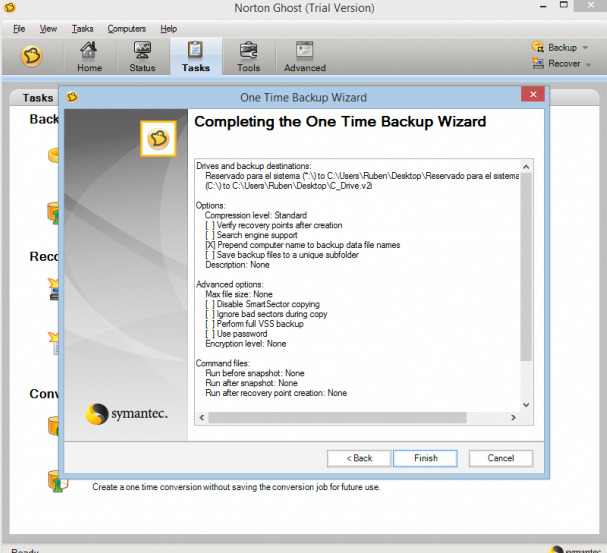This screenshot has width=607, height=553.
Task: Click the 'Options:' heading in the summary
Action: click(211, 205)
